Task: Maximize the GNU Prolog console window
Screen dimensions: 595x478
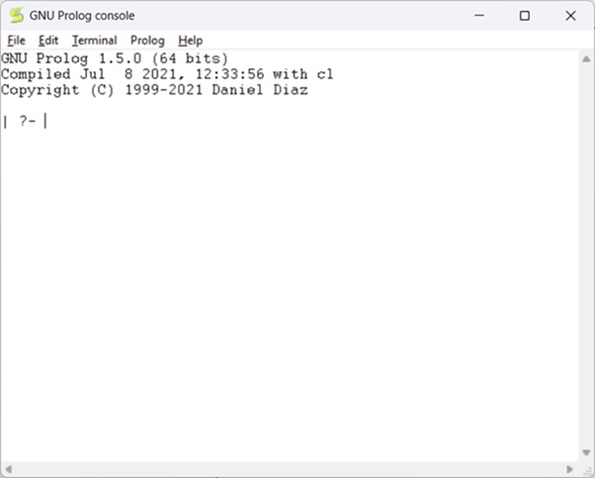Action: [524, 16]
